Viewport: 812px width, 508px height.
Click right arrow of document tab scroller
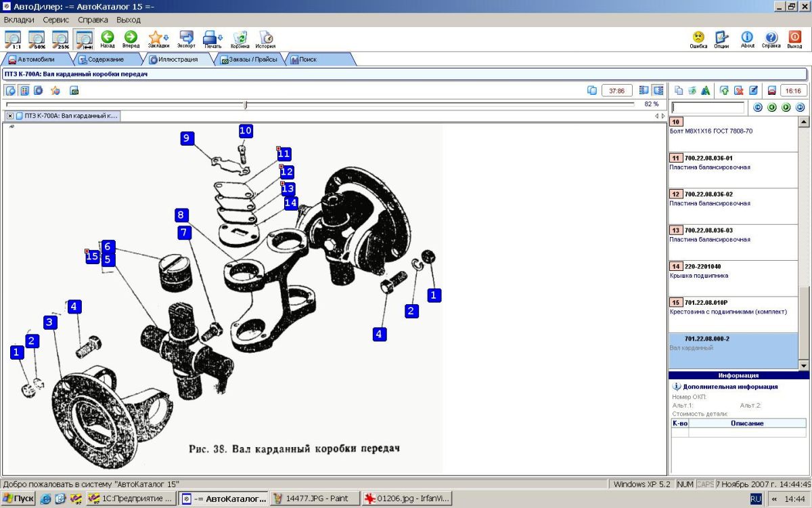[663, 116]
